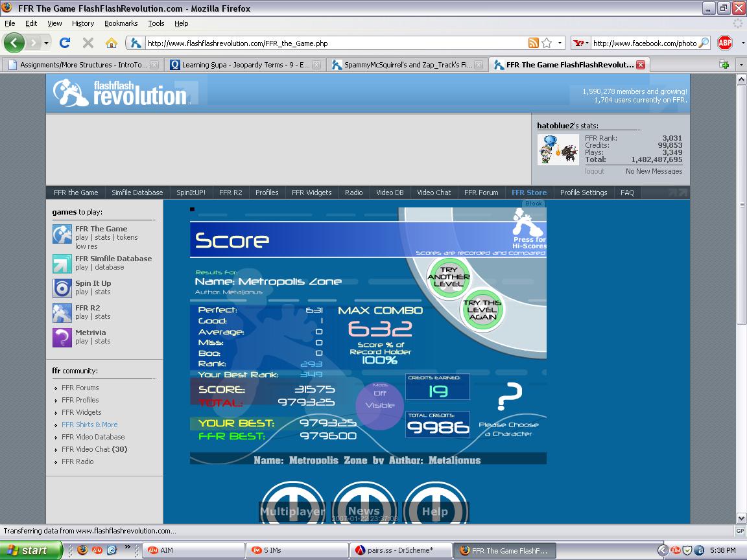
Task: Click the Spin It Up game icon
Action: click(x=62, y=288)
